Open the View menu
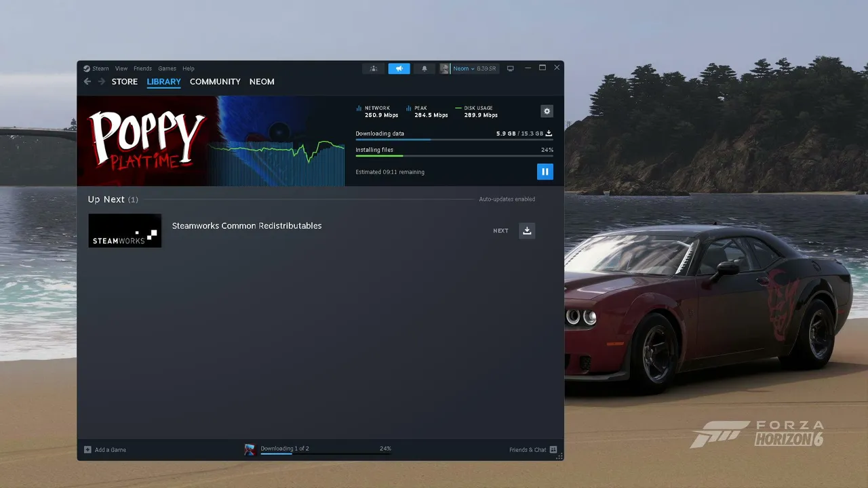Image resolution: width=868 pixels, height=488 pixels. pos(121,68)
